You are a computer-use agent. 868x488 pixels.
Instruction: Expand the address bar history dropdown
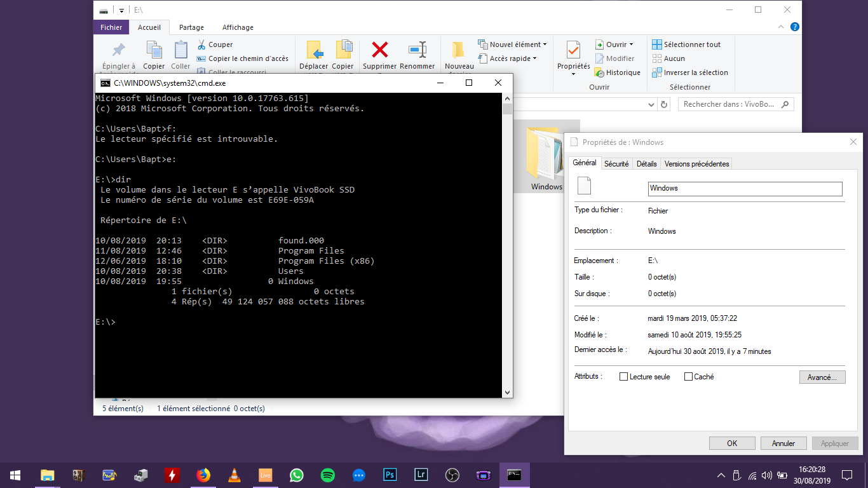click(651, 104)
